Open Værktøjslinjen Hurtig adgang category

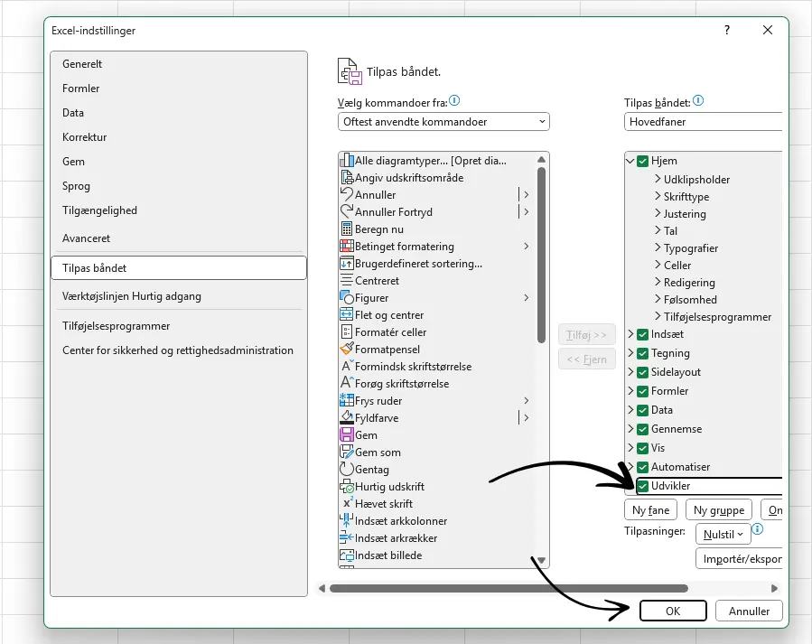(x=132, y=296)
